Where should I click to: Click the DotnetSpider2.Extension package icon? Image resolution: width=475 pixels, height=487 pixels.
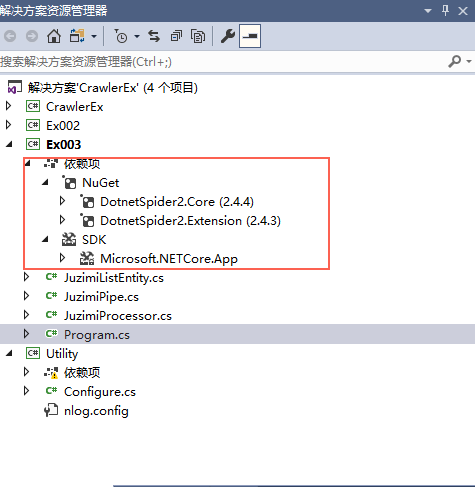(x=87, y=220)
